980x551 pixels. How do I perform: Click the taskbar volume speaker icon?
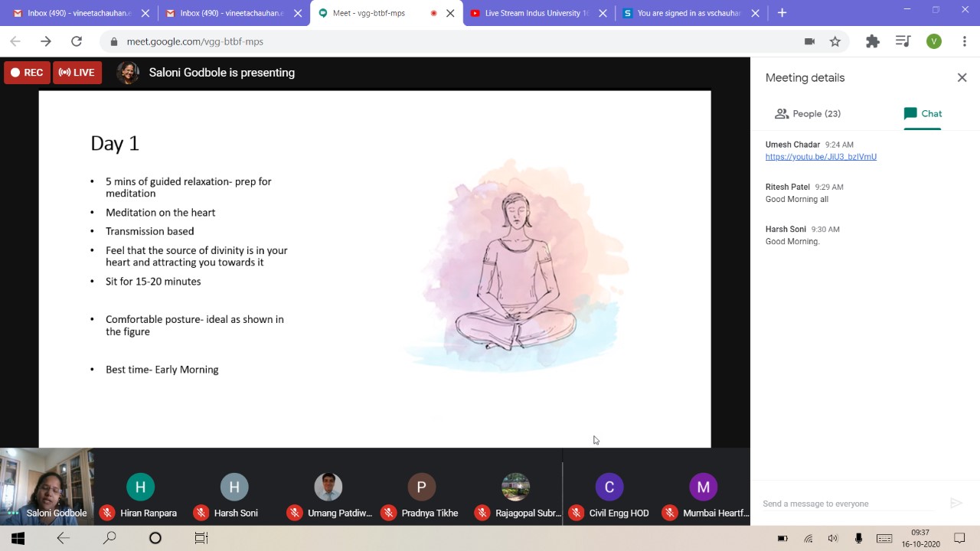click(x=833, y=539)
